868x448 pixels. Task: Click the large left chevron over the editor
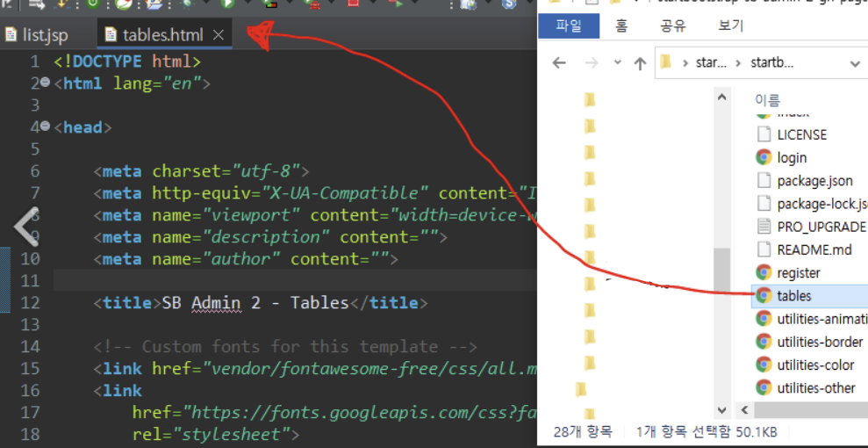25,226
